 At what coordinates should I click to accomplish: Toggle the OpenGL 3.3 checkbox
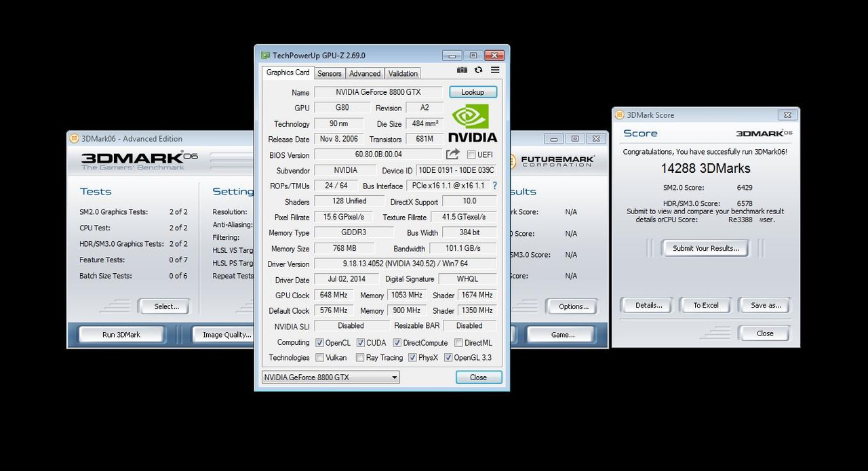448,358
